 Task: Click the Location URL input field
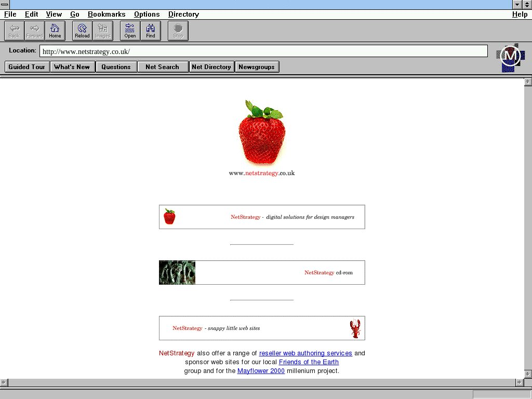263,51
